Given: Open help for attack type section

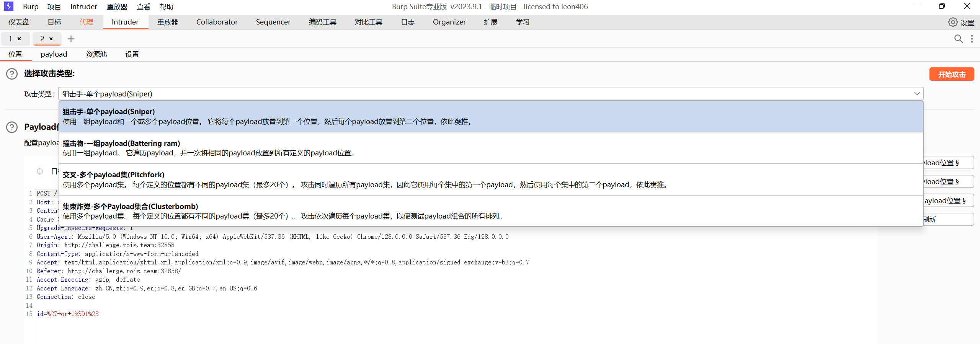Looking at the screenshot, I should click(12, 73).
